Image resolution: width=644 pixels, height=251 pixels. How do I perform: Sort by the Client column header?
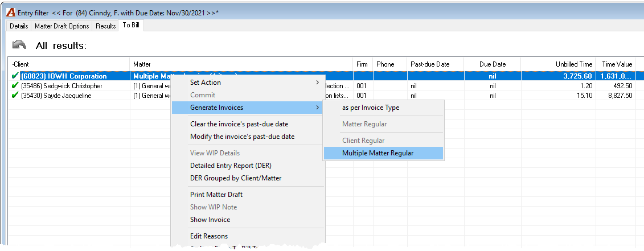click(68, 64)
